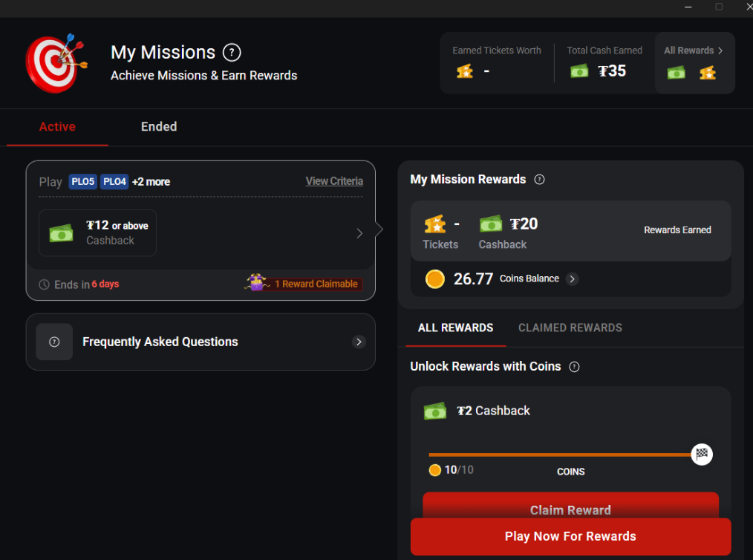Switch to the Ended tab
The image size is (753, 560).
(159, 127)
